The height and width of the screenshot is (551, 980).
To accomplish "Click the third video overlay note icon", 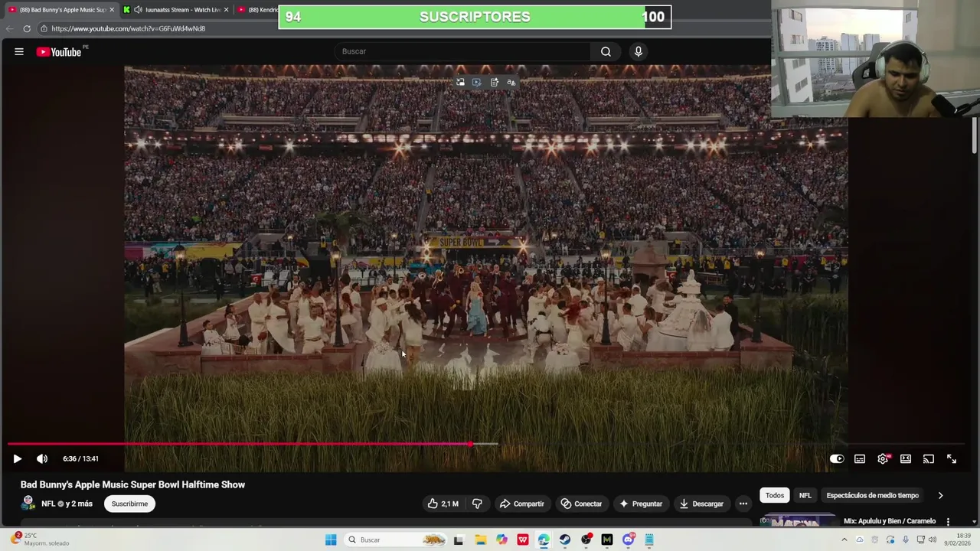I will pyautogui.click(x=494, y=82).
